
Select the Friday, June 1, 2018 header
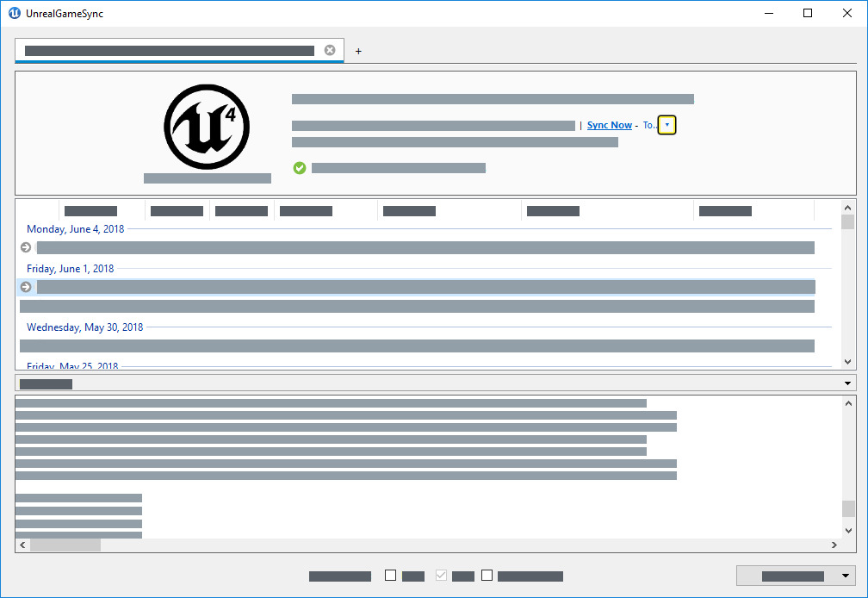(71, 269)
